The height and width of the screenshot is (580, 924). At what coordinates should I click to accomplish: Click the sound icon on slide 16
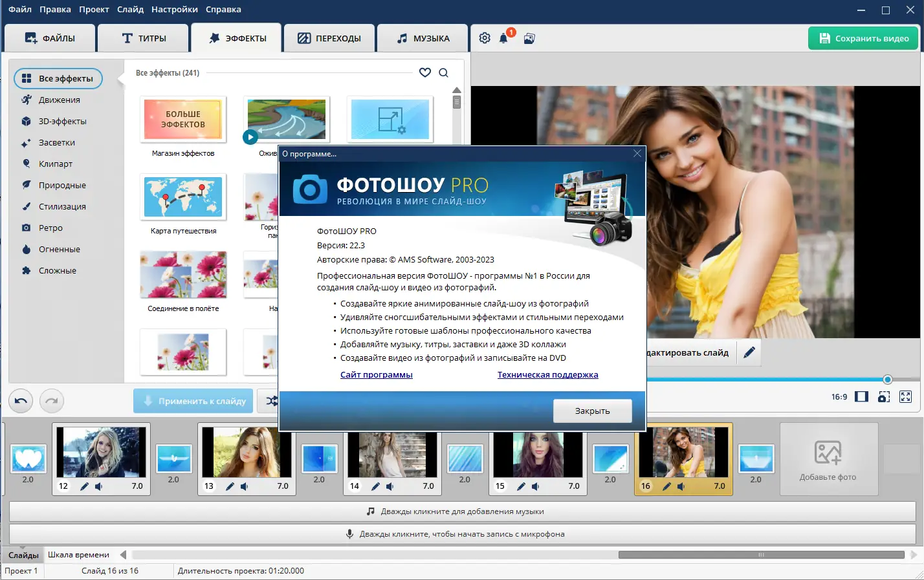681,486
